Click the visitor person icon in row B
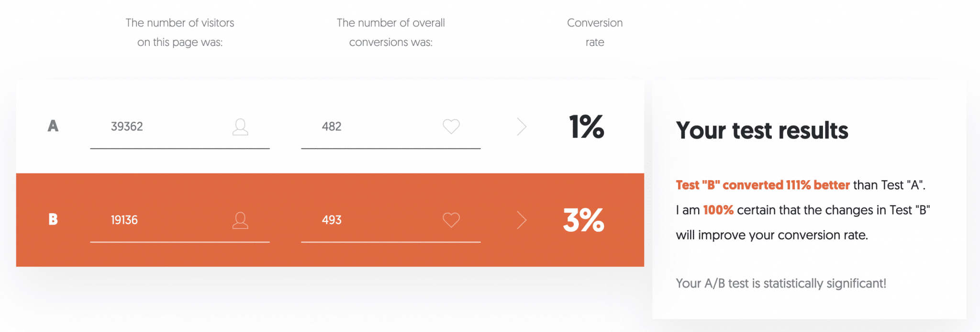The image size is (980, 332). (240, 220)
